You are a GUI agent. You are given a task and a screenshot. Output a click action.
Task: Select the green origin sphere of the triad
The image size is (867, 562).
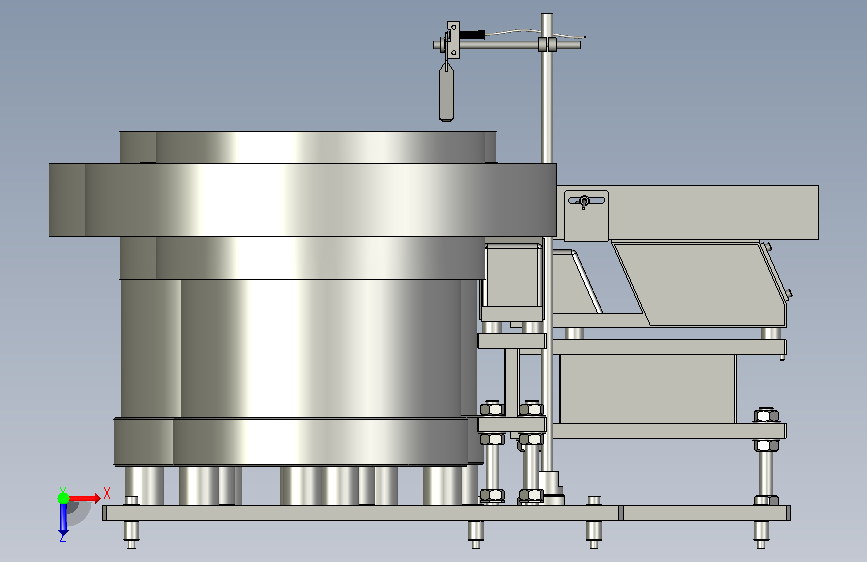tap(63, 498)
